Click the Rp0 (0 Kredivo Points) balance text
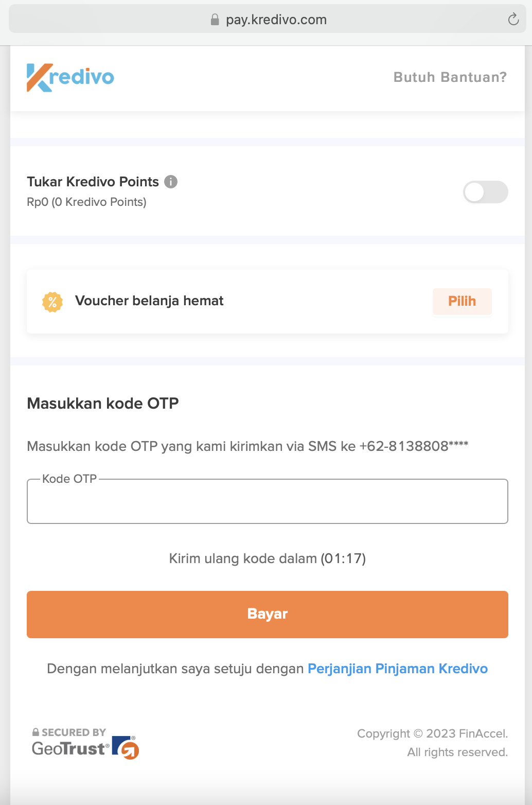 click(x=86, y=202)
